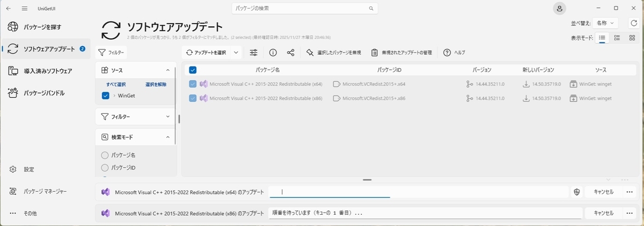Cancel the x64 Redistributable update

click(603, 192)
